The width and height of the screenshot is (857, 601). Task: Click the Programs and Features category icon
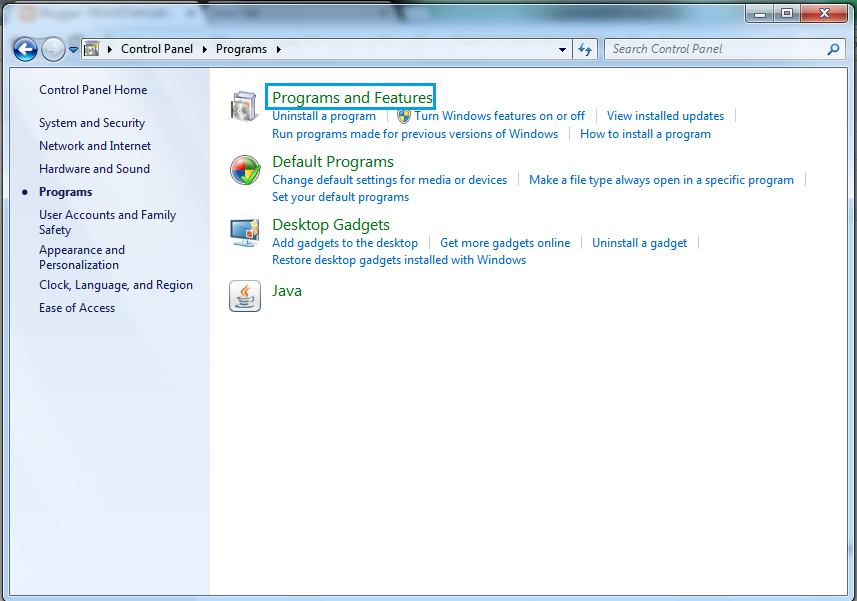click(x=244, y=106)
